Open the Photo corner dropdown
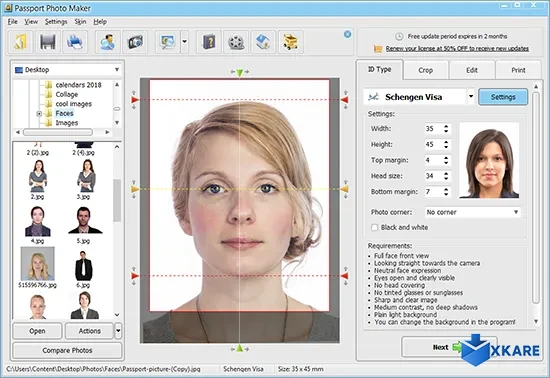This screenshot has height=378, width=550. click(x=472, y=212)
